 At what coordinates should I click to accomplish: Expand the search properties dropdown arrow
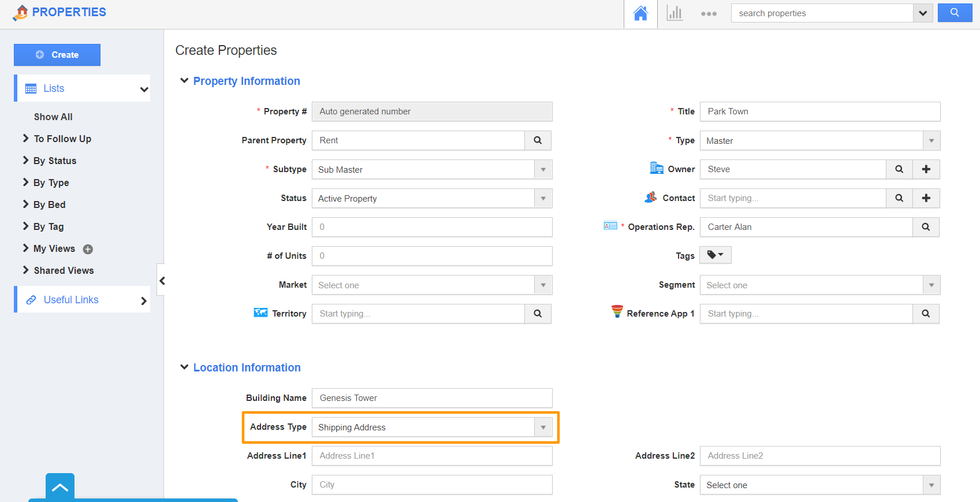[923, 13]
